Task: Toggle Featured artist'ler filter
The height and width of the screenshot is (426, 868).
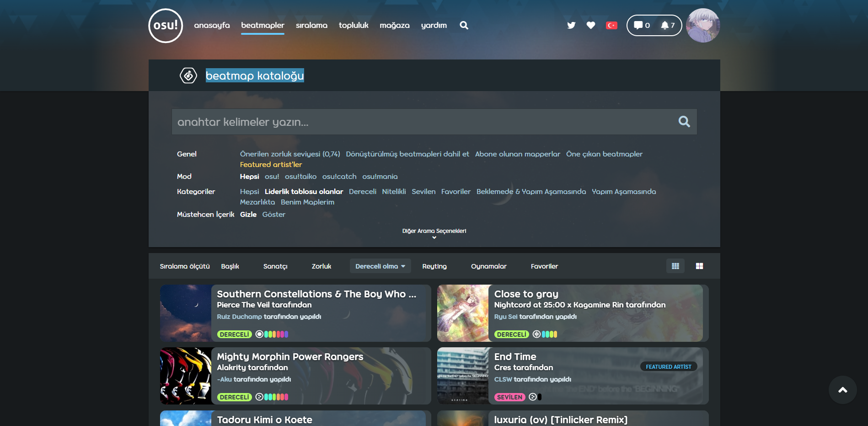Action: coord(271,165)
